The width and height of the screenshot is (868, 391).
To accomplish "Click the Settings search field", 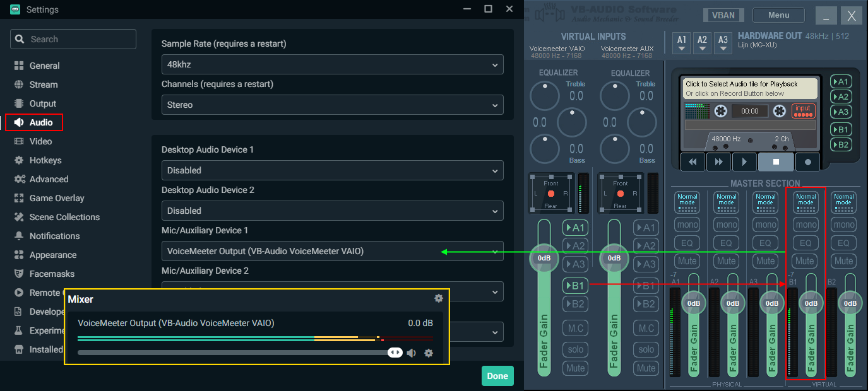I will (x=73, y=39).
